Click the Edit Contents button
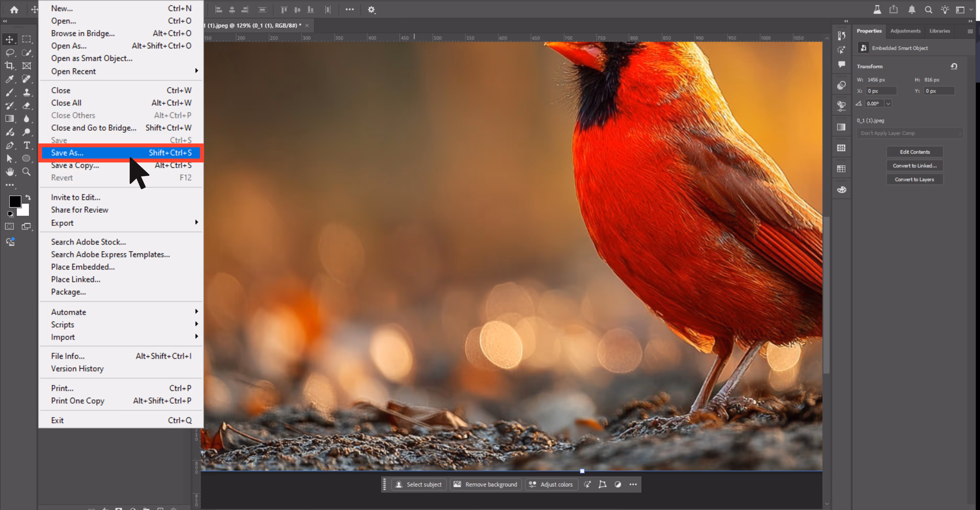Viewport: 980px width, 510px height. pos(915,152)
